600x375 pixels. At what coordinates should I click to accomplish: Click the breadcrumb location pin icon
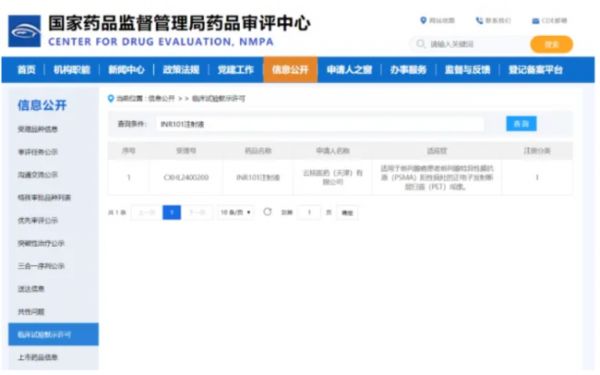point(111,99)
